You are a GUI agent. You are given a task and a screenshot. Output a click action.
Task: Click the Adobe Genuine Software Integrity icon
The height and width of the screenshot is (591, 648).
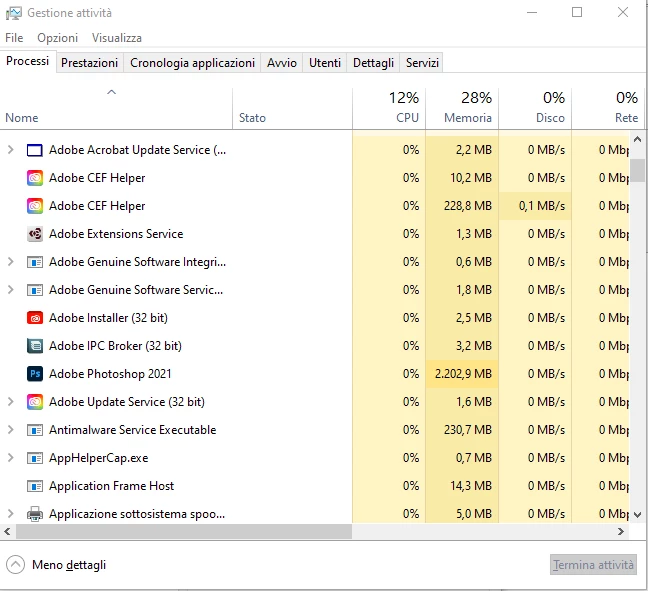[35, 262]
